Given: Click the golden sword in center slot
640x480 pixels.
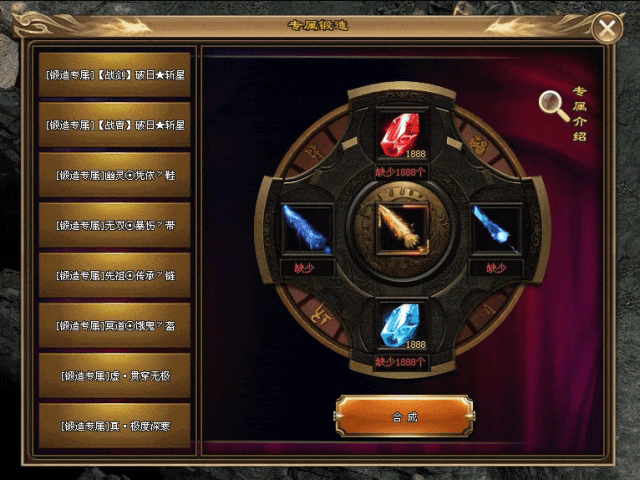Looking at the screenshot, I should click(x=402, y=230).
